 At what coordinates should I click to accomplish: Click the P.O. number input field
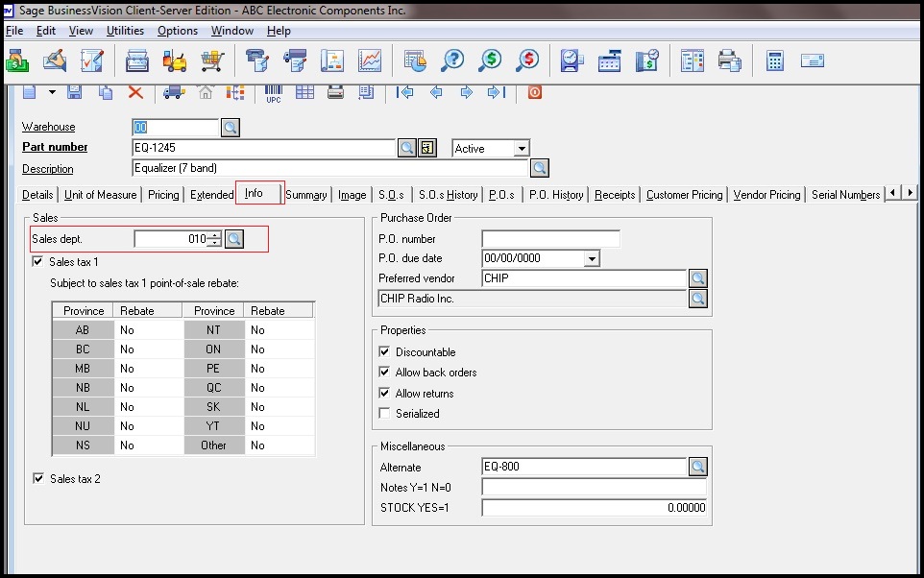coord(551,239)
